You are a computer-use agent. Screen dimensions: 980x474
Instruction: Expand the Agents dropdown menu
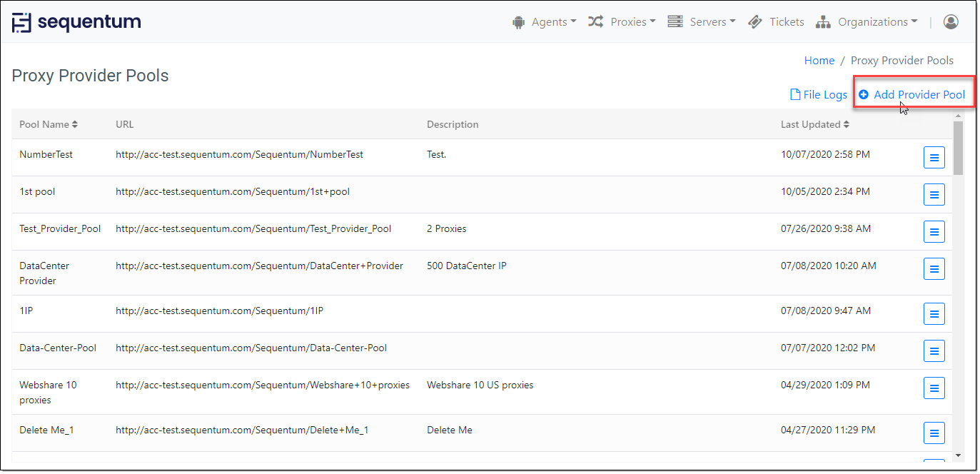545,22
